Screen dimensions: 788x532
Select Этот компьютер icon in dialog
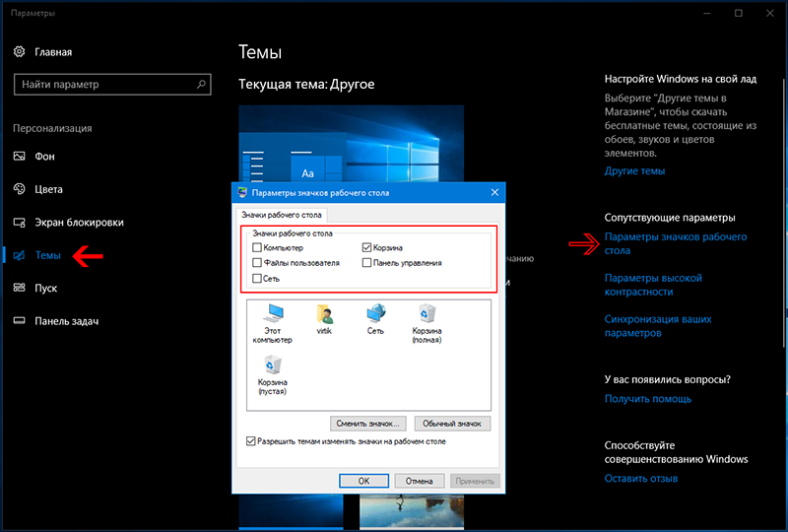coord(273,323)
